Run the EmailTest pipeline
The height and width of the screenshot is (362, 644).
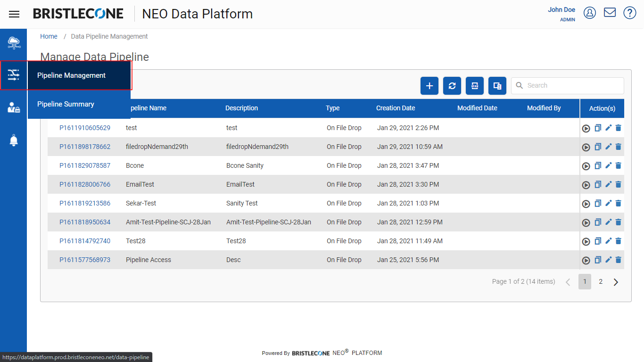586,185
